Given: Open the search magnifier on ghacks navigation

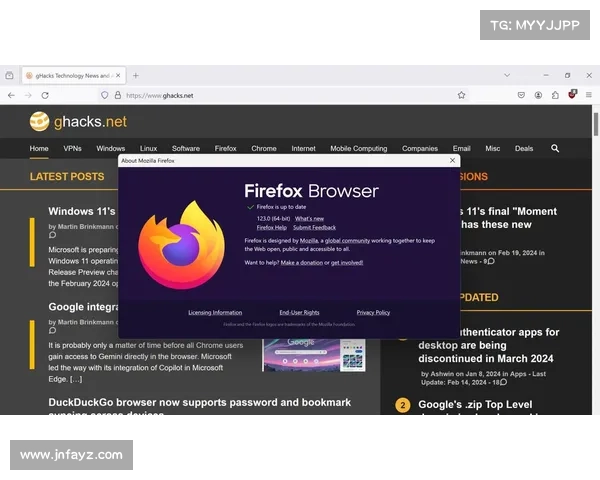Looking at the screenshot, I should coord(555,148).
